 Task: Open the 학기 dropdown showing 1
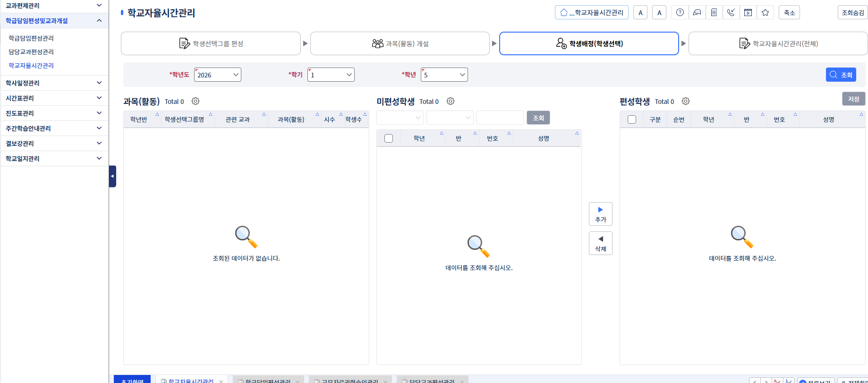331,75
